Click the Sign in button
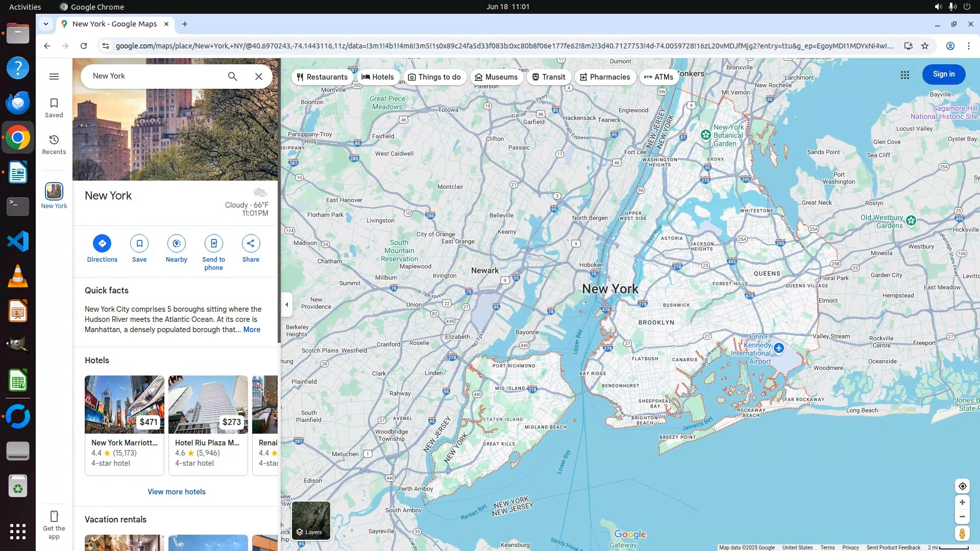The height and width of the screenshot is (551, 980). (x=943, y=74)
